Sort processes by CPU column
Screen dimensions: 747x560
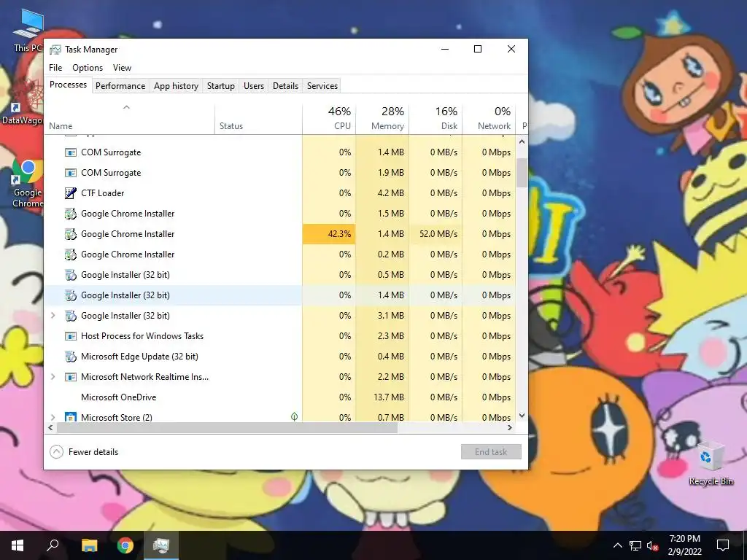(x=329, y=118)
